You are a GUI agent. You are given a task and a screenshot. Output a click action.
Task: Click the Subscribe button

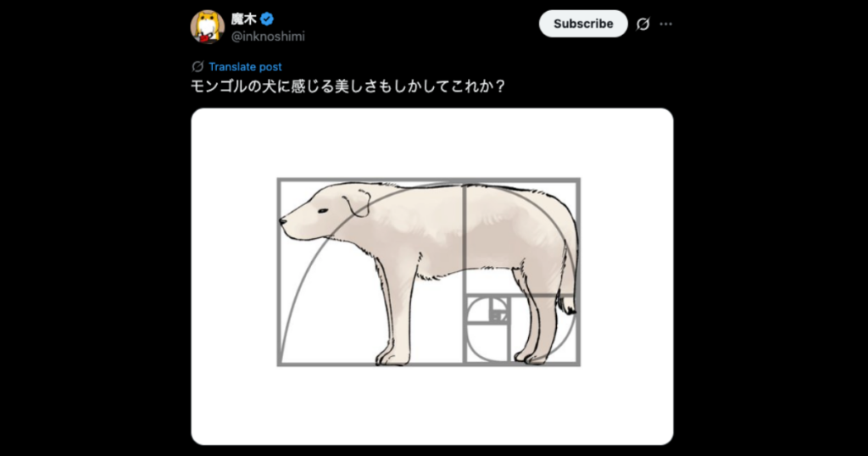(x=583, y=24)
